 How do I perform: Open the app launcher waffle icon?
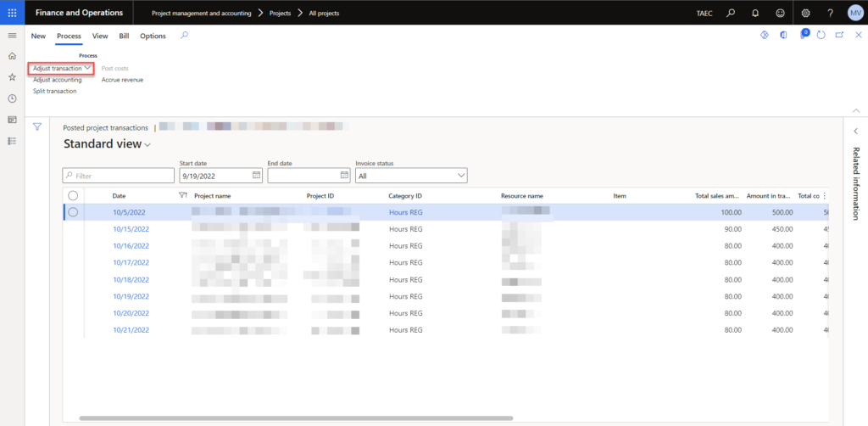pyautogui.click(x=12, y=12)
